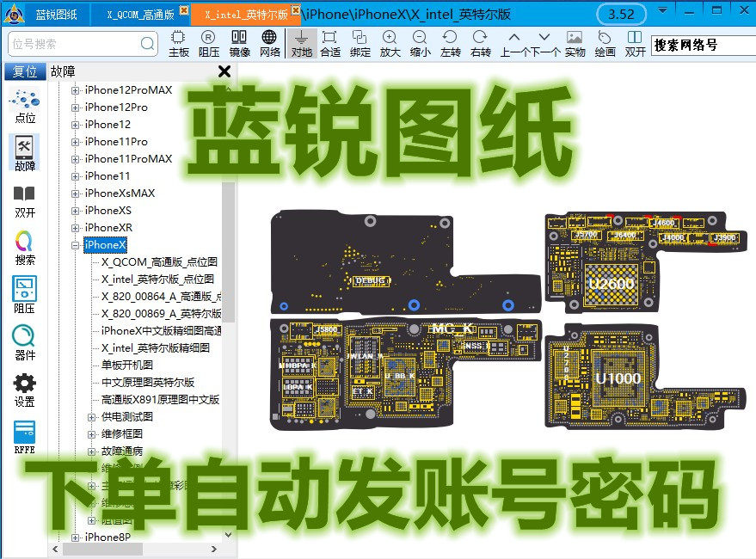
Task: Open the 中文原理图英特尔版 item
Action: pos(148,383)
